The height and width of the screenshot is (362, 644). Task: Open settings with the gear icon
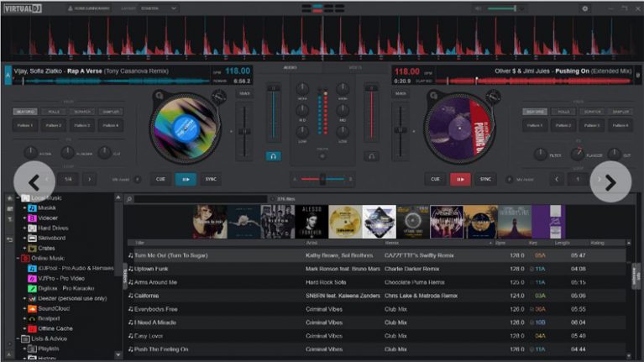click(585, 8)
